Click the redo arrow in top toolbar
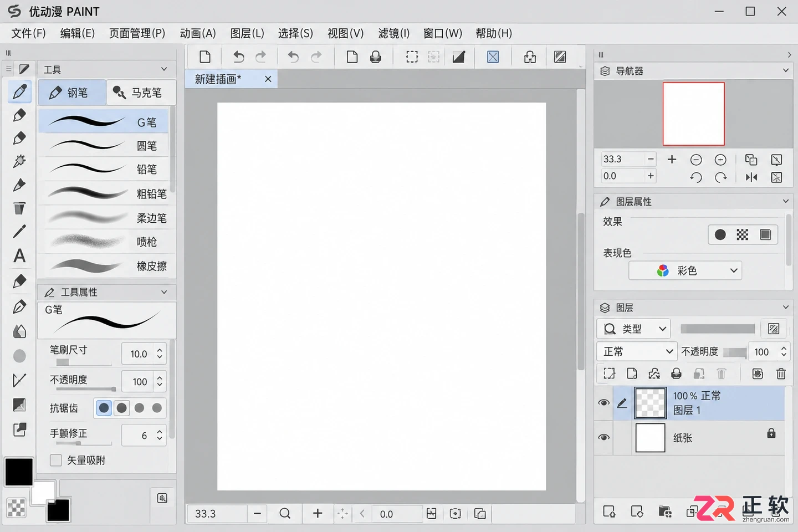Image resolution: width=798 pixels, height=532 pixels. pos(260,57)
